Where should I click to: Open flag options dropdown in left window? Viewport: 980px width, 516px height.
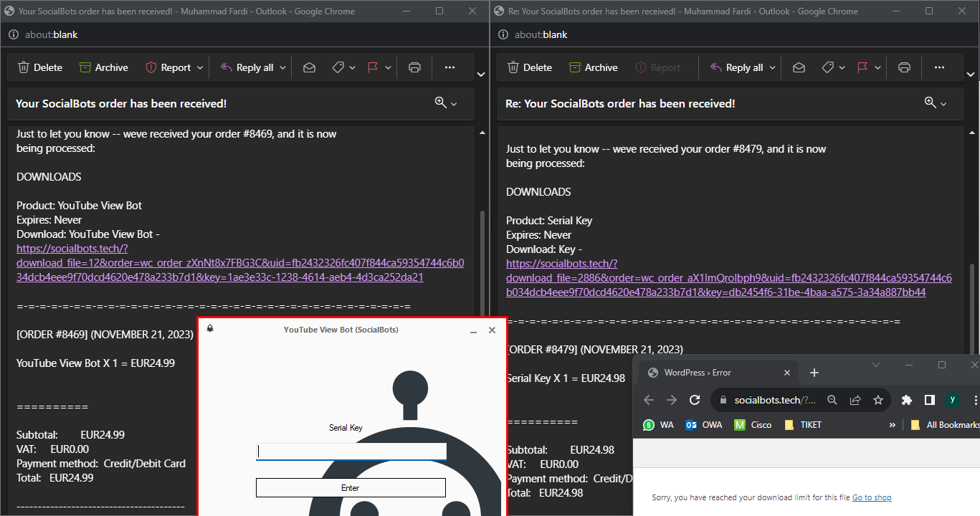[388, 67]
